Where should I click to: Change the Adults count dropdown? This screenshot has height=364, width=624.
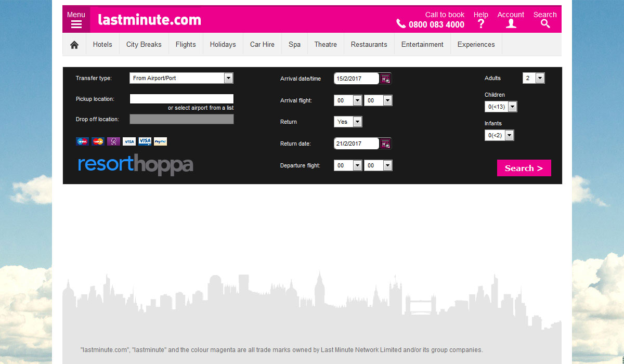[534, 78]
